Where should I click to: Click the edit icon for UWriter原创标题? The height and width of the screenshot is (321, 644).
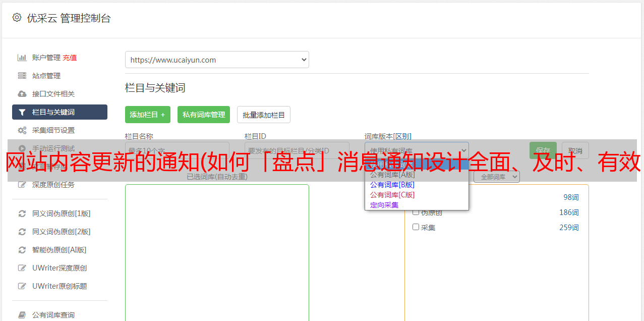click(x=22, y=286)
